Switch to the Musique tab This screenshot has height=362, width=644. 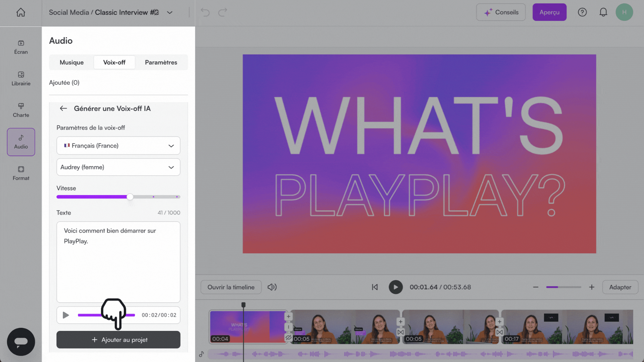point(71,62)
